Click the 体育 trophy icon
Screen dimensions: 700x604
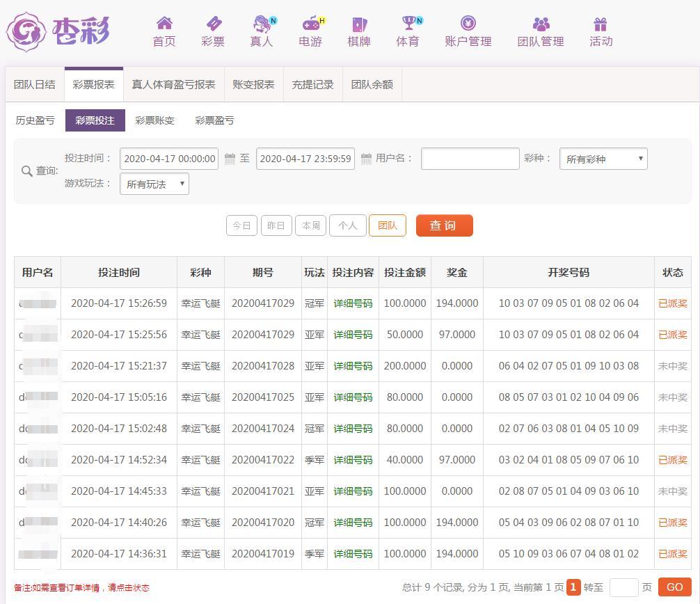click(x=408, y=24)
